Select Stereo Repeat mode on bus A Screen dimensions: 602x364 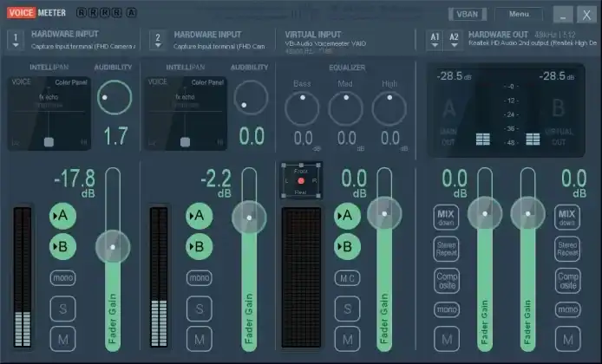point(446,249)
